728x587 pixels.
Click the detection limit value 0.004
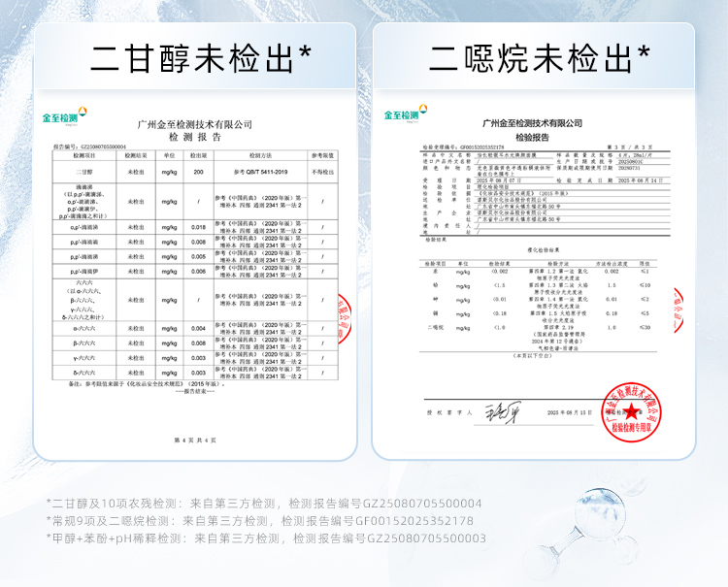(x=198, y=329)
